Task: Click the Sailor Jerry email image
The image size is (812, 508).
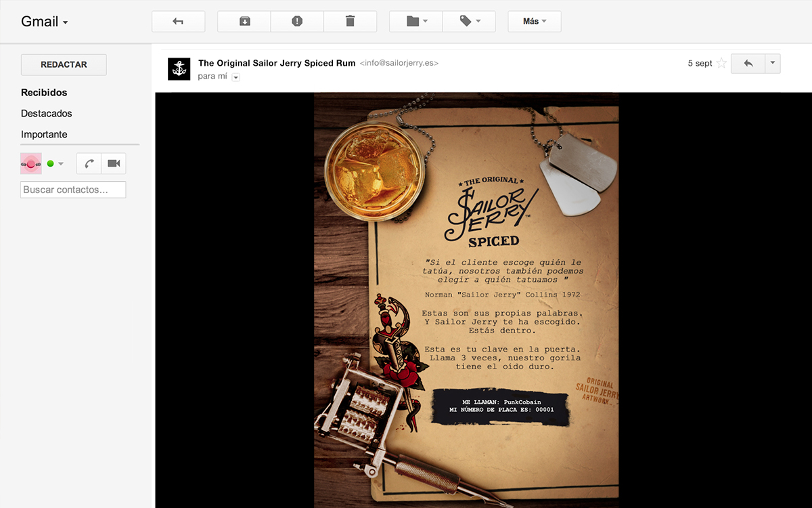Action: coord(466,300)
